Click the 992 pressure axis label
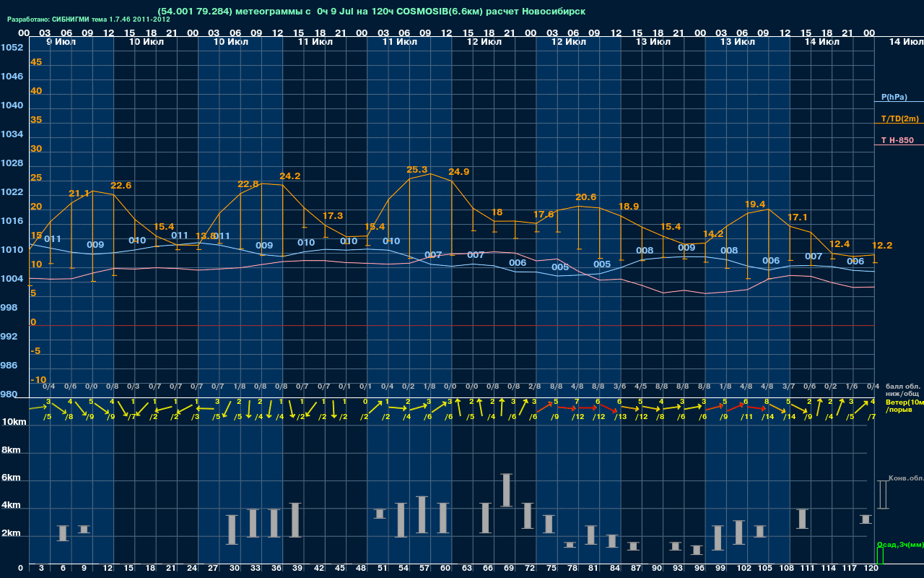 point(10,337)
